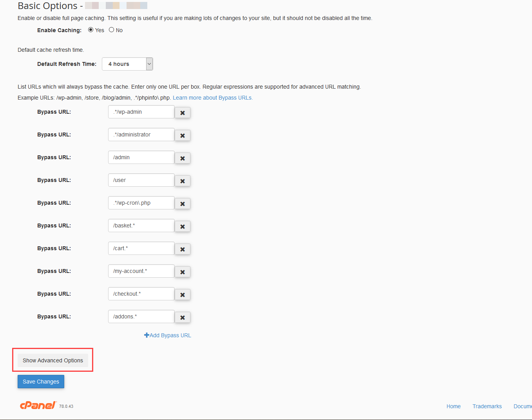Remove the /admin bypass URL
The image size is (532, 420).
[x=182, y=158]
